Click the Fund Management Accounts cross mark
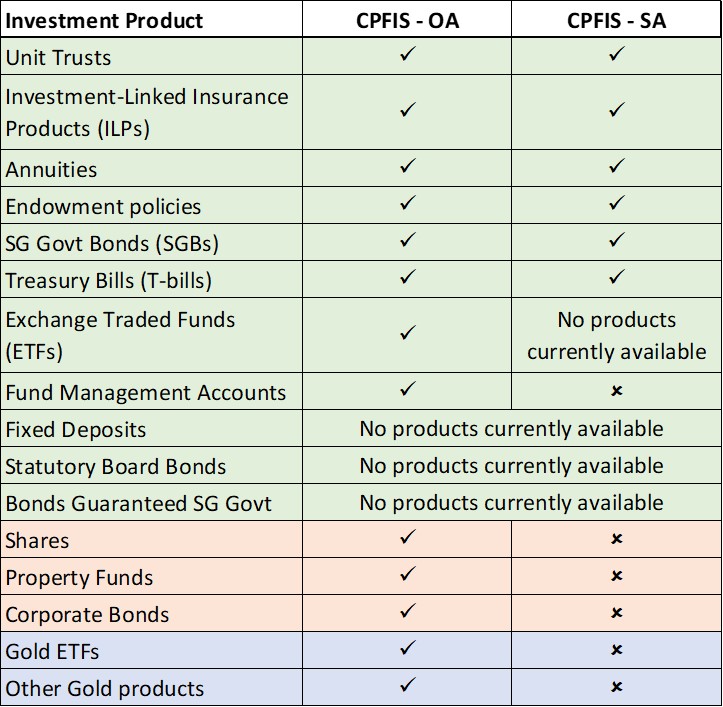The image size is (723, 707). pyautogui.click(x=616, y=392)
